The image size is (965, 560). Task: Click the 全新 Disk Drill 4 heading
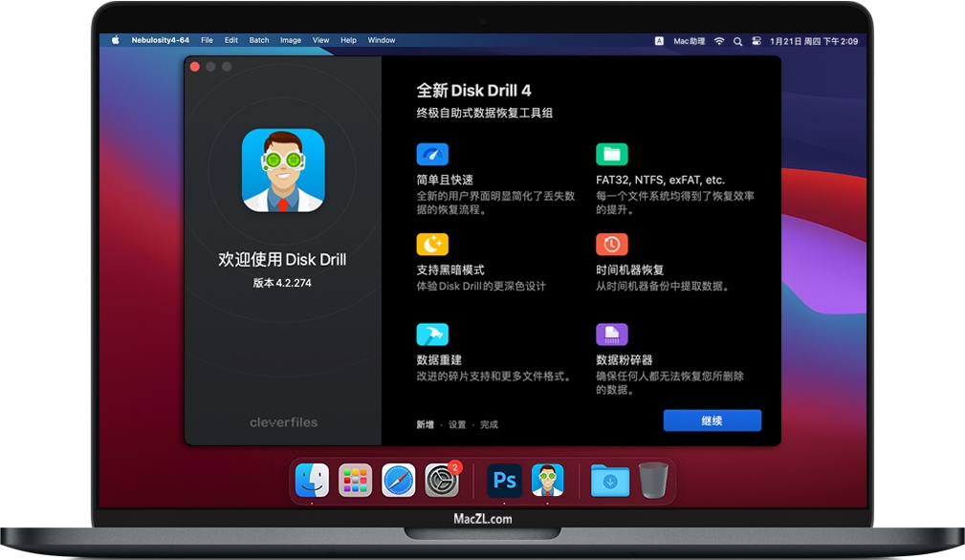pyautogui.click(x=473, y=91)
